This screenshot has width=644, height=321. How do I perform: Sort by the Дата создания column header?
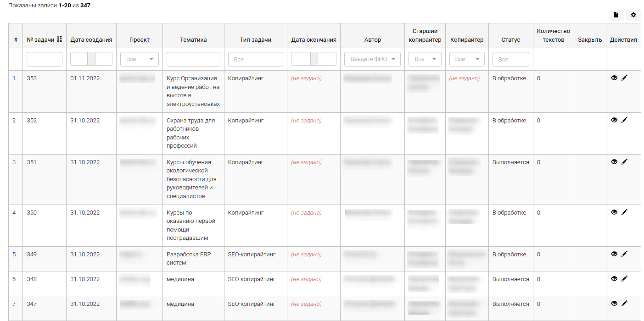click(x=91, y=40)
